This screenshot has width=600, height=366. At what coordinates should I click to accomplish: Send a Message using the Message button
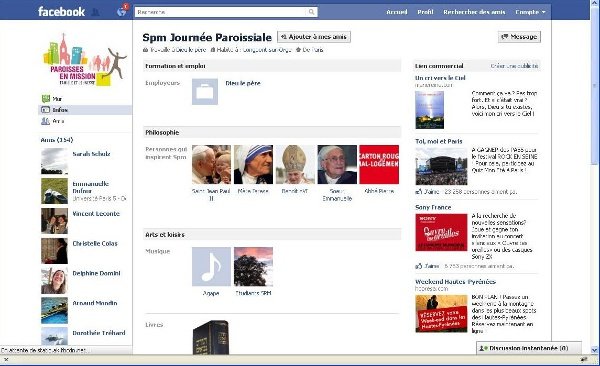click(519, 37)
